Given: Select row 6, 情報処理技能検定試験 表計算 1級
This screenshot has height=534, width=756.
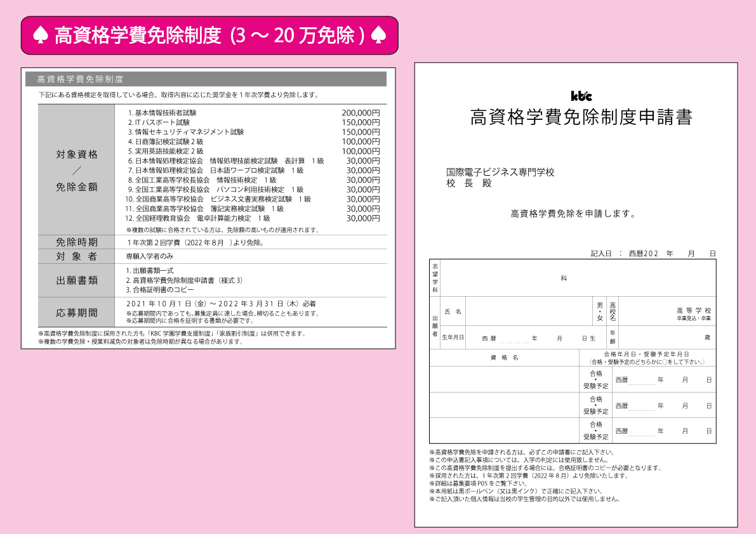Looking at the screenshot, I should [x=254, y=161].
